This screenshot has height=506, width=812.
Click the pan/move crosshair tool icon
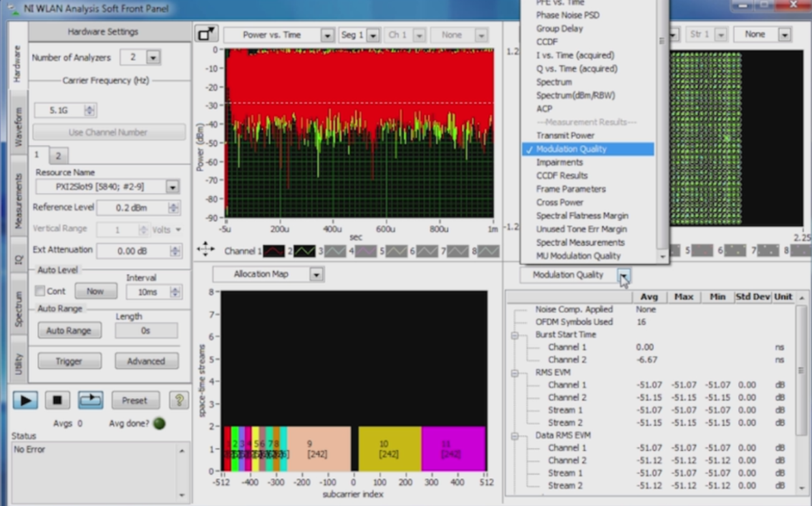coord(206,249)
